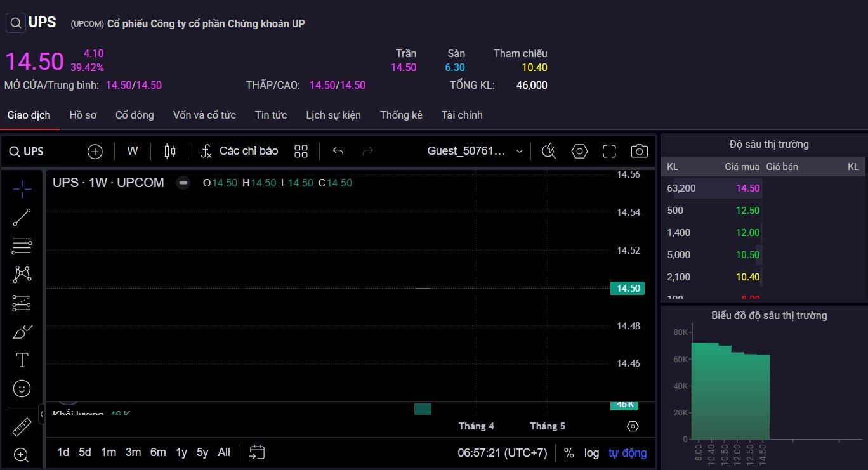Toggle the 'tự động' auto-scale option
Screen dimensions: 868x470
coord(627,452)
